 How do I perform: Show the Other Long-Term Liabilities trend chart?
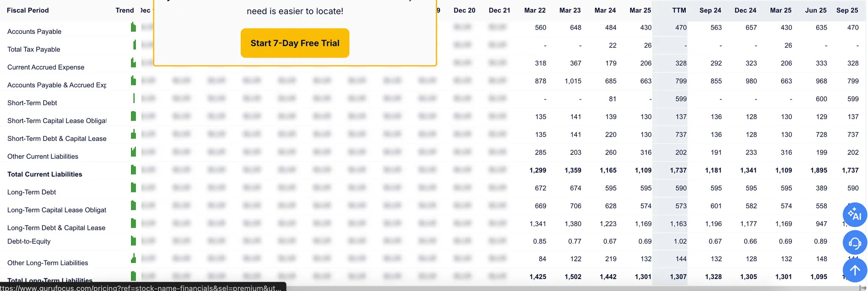134,258
